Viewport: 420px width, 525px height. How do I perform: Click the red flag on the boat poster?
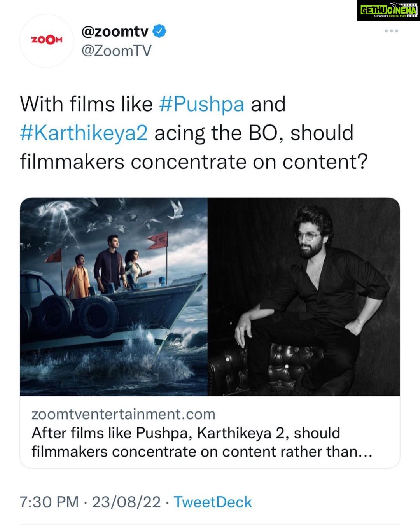158,240
